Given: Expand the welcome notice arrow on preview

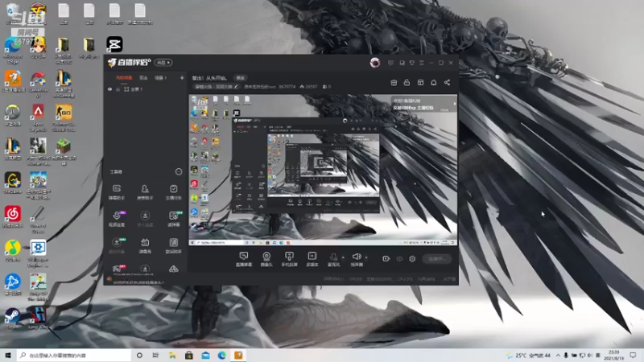Looking at the screenshot, I should (x=454, y=104).
